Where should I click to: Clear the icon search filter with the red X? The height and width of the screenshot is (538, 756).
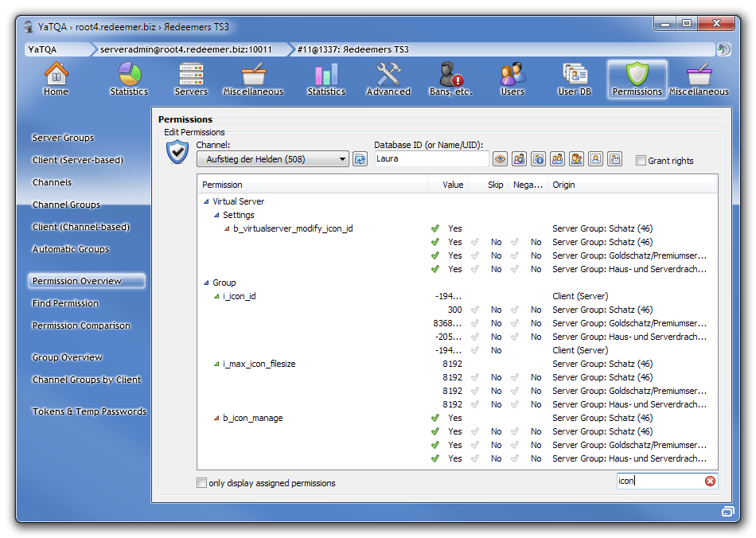point(711,481)
